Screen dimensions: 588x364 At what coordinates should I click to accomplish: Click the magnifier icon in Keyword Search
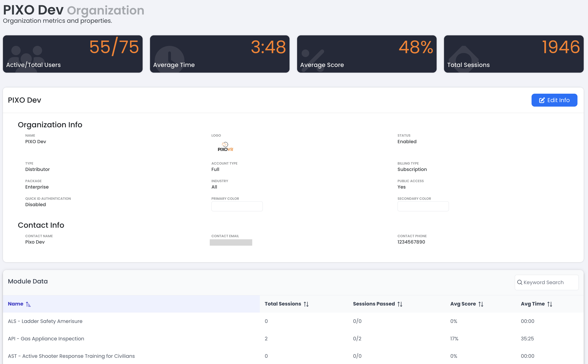(x=520, y=282)
